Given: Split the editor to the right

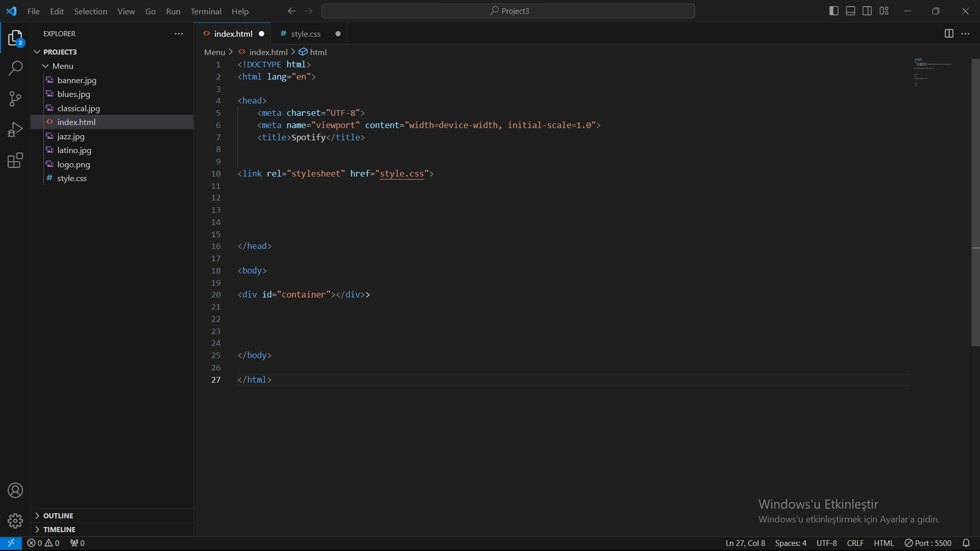Looking at the screenshot, I should [x=949, y=34].
